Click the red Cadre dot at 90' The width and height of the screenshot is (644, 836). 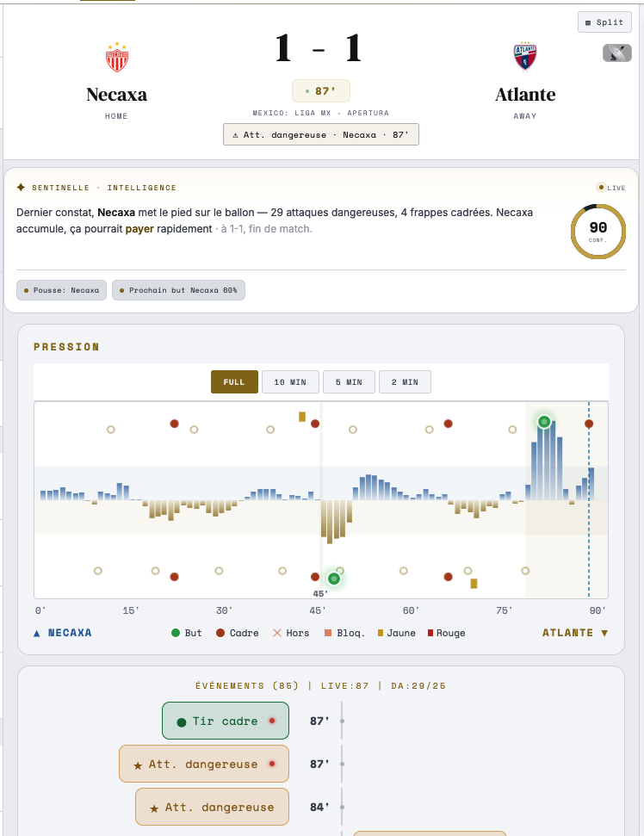point(589,424)
